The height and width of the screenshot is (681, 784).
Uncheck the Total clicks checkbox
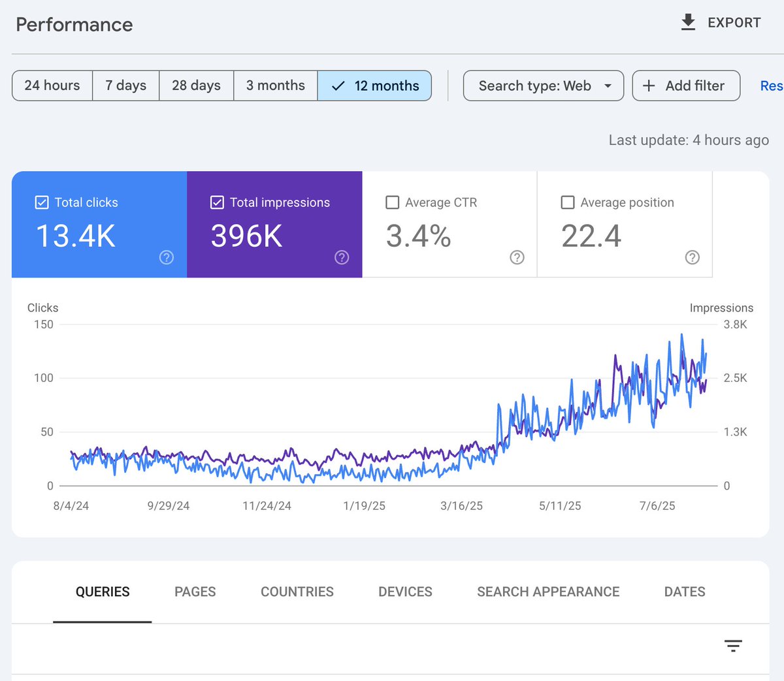[x=41, y=202]
